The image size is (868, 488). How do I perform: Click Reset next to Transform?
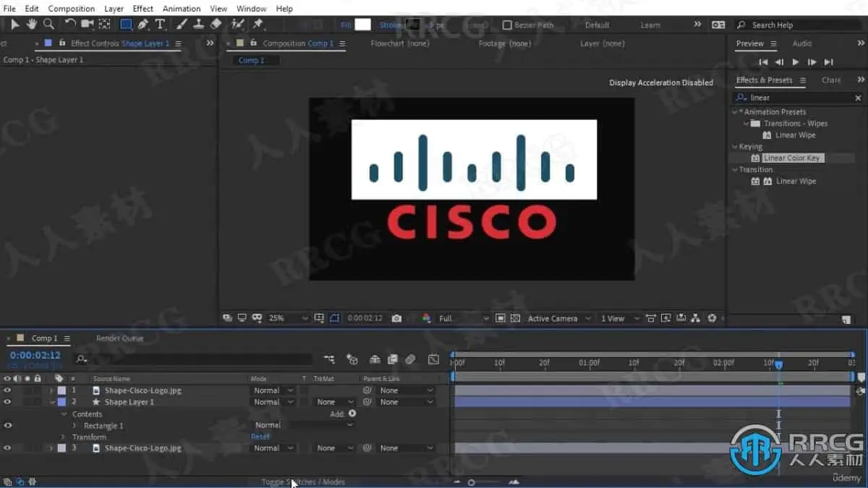pyautogui.click(x=260, y=437)
